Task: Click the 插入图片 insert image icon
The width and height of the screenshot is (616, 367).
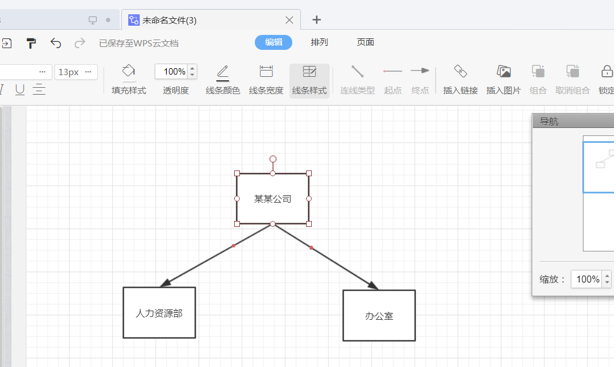Action: pos(504,71)
